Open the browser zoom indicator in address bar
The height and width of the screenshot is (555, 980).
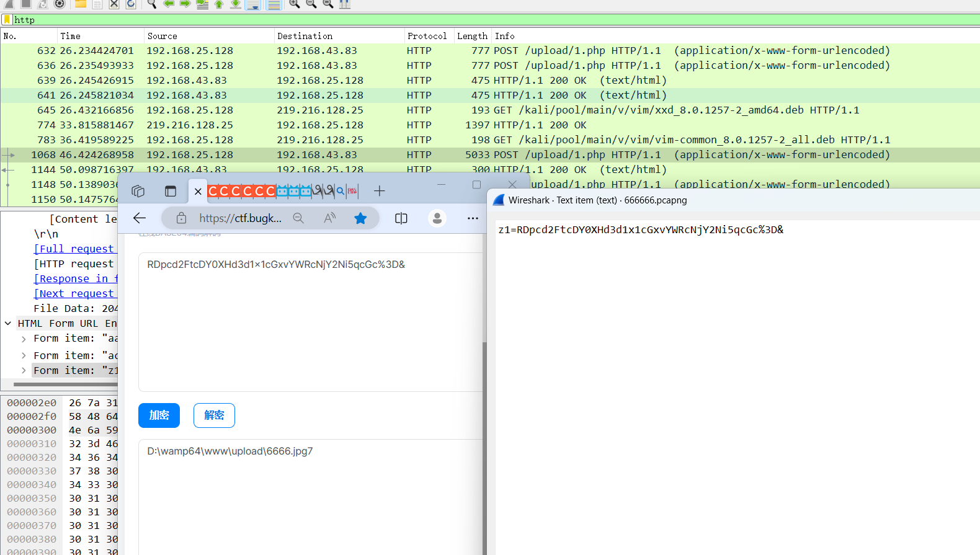[x=298, y=218]
